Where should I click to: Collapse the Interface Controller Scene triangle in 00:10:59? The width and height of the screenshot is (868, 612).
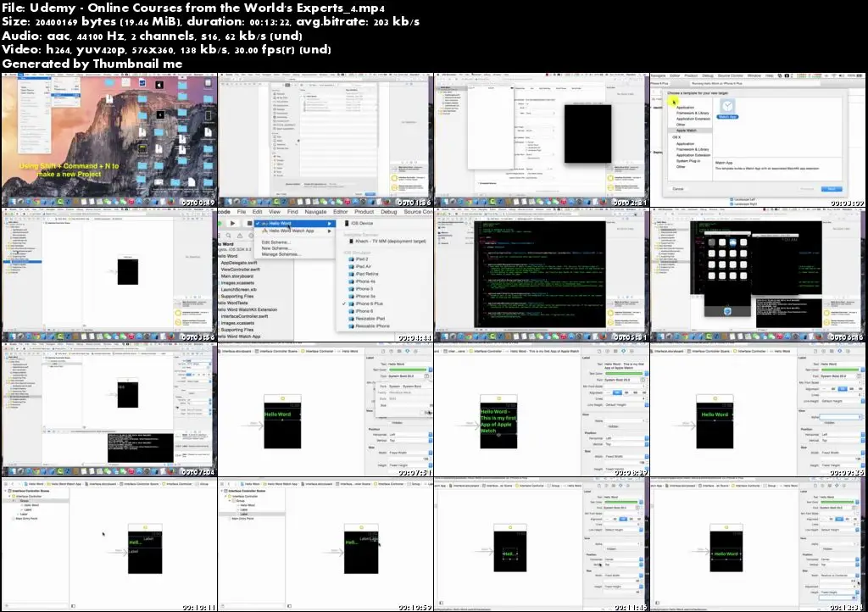(221, 491)
